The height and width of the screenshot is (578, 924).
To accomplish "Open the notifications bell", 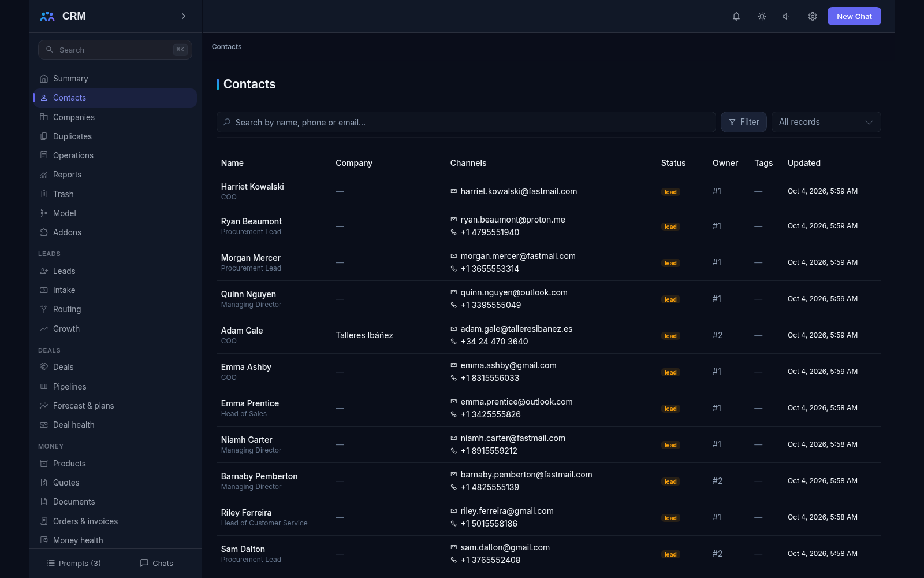I will pos(736,16).
